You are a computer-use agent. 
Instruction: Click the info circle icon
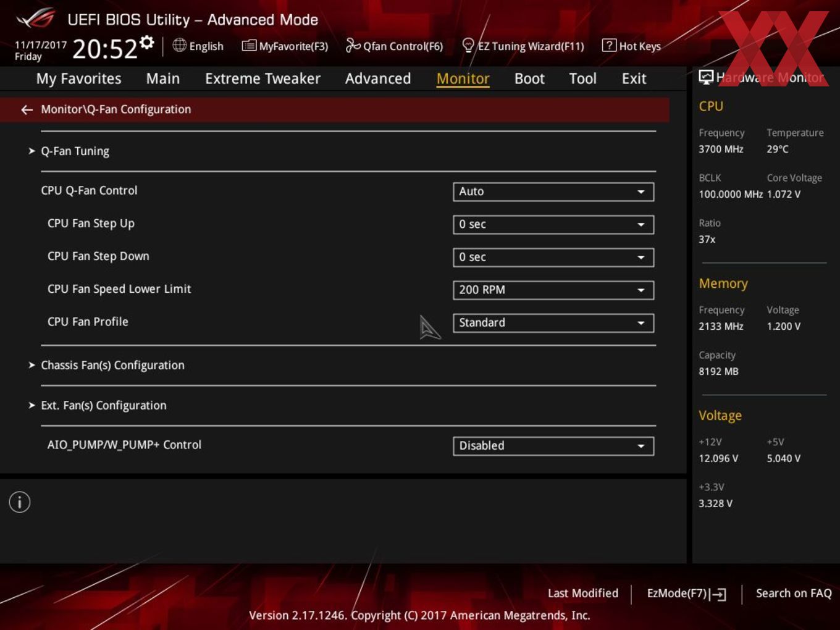[x=20, y=502]
